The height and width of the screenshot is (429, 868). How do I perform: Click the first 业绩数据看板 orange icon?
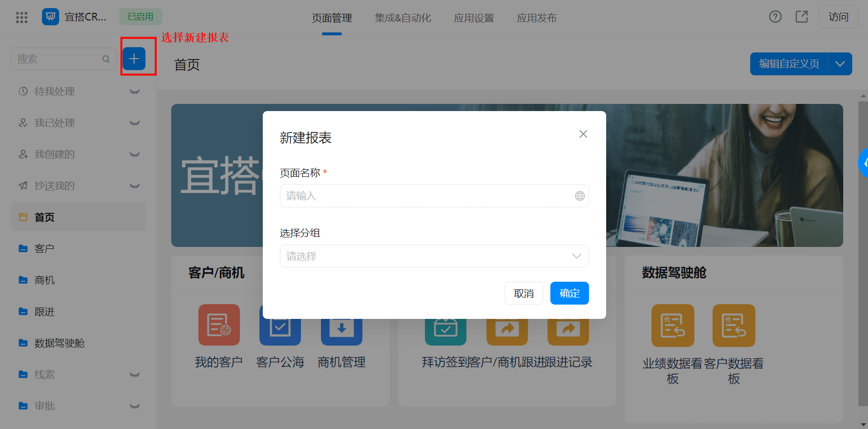tap(673, 326)
